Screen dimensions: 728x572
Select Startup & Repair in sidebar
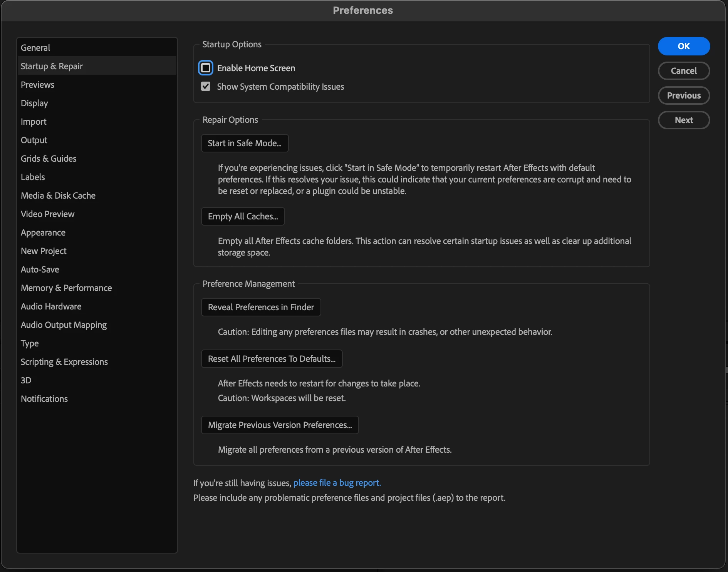[x=97, y=66]
